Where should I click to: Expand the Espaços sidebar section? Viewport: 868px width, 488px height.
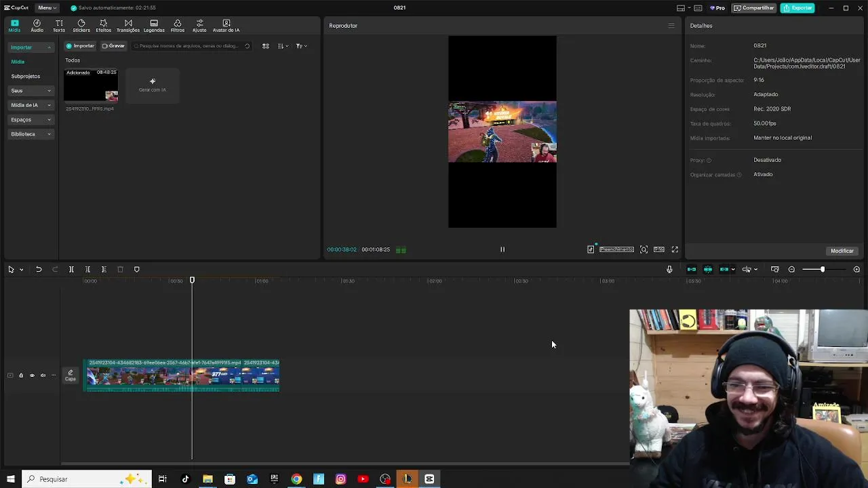(31, 119)
